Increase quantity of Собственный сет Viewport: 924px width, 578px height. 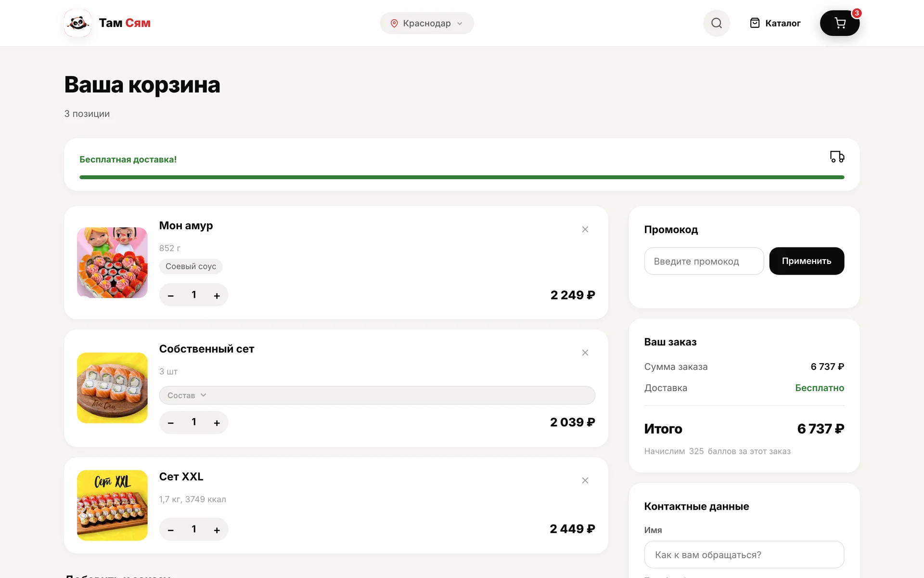(x=217, y=422)
